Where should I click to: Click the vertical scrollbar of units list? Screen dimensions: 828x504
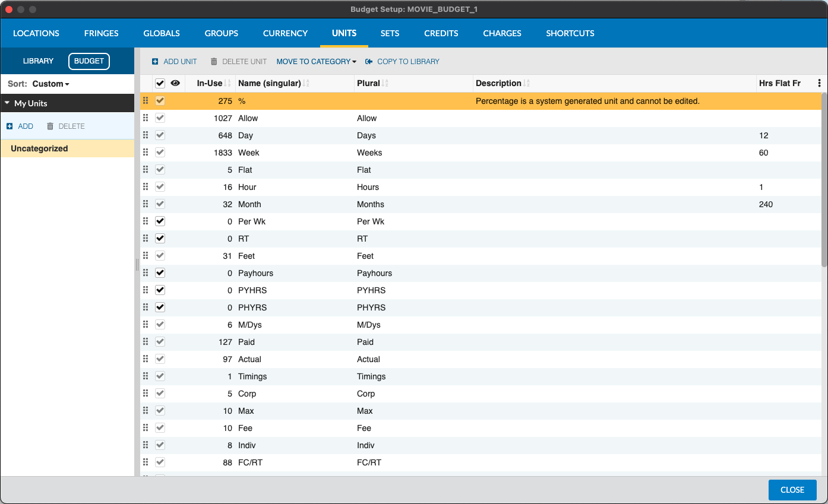point(824,178)
